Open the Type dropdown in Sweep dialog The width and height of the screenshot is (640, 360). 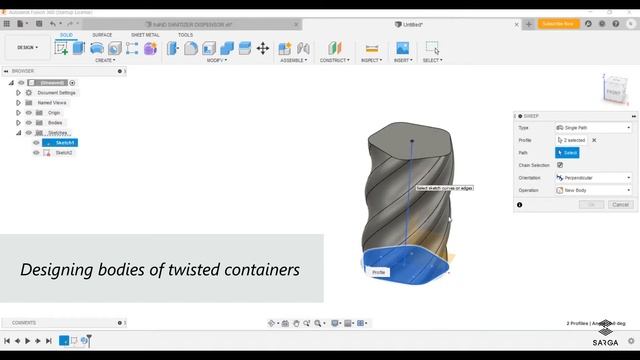594,128
